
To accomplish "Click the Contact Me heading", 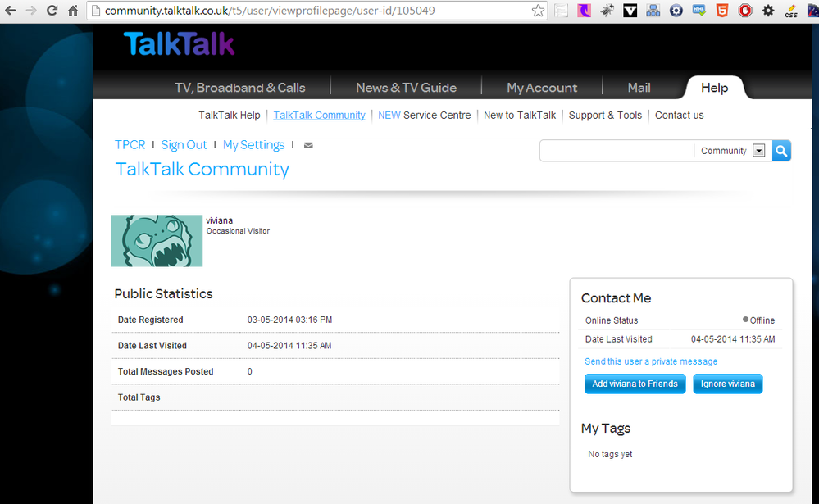I will point(616,298).
